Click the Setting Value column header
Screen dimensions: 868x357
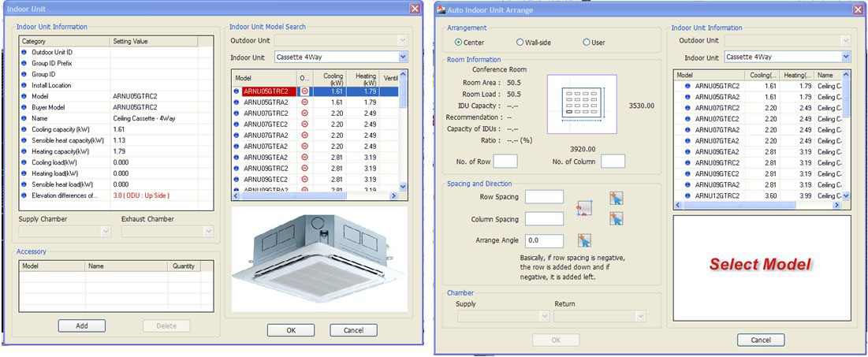click(x=162, y=40)
